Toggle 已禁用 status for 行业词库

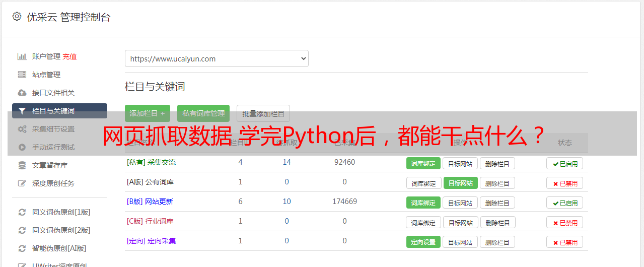click(x=565, y=222)
